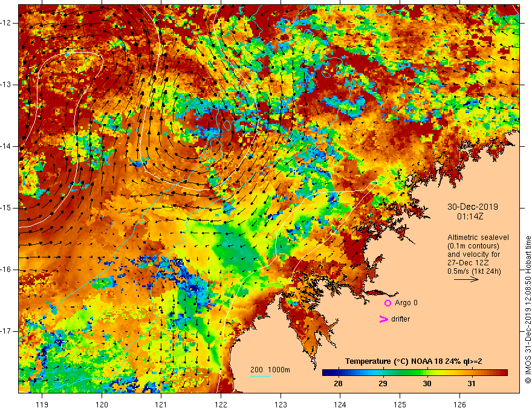Click the '28' color bar tick label
Image resolution: width=532 pixels, height=411 pixels.
pyautogui.click(x=338, y=384)
